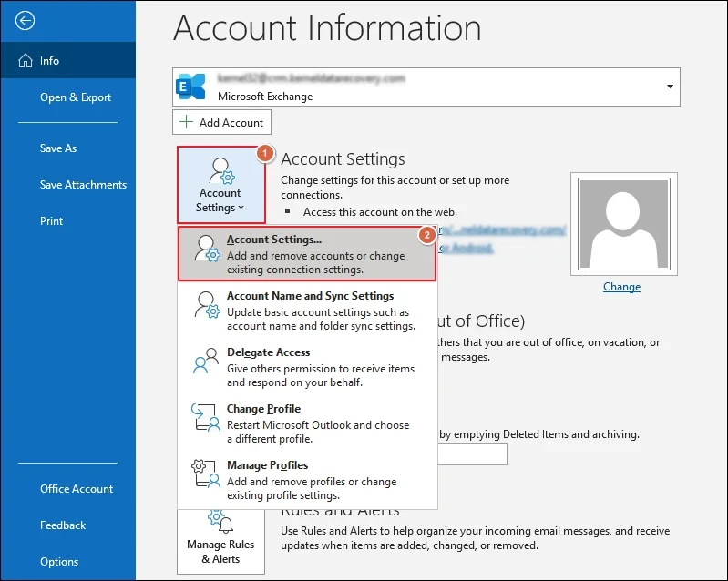Open Office Account page

click(x=68, y=488)
